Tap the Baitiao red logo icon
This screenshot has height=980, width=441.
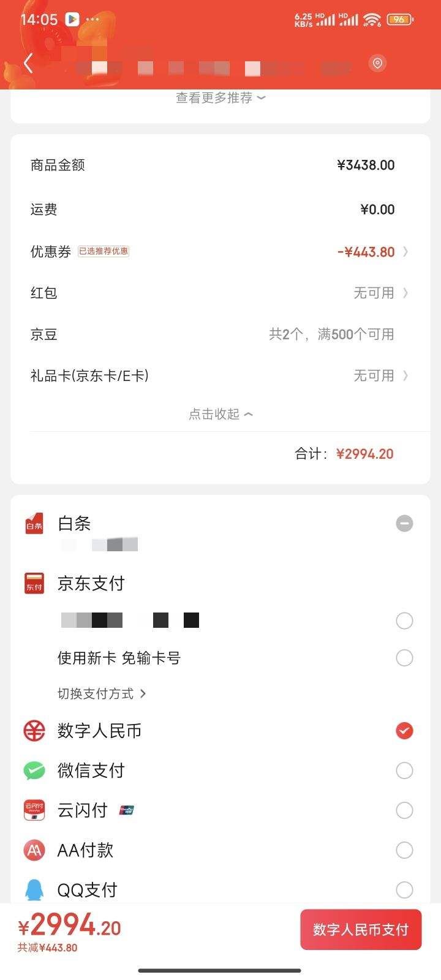coord(34,524)
